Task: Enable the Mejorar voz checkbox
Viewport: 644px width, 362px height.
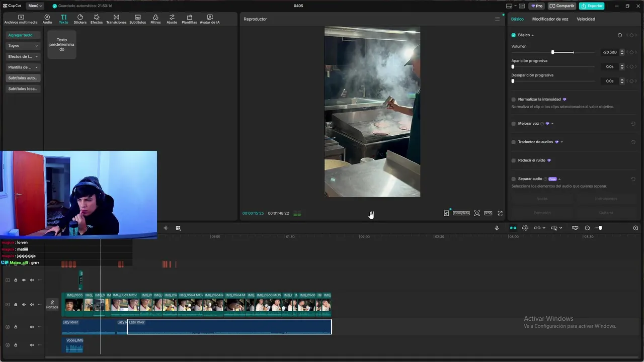Action: click(514, 124)
